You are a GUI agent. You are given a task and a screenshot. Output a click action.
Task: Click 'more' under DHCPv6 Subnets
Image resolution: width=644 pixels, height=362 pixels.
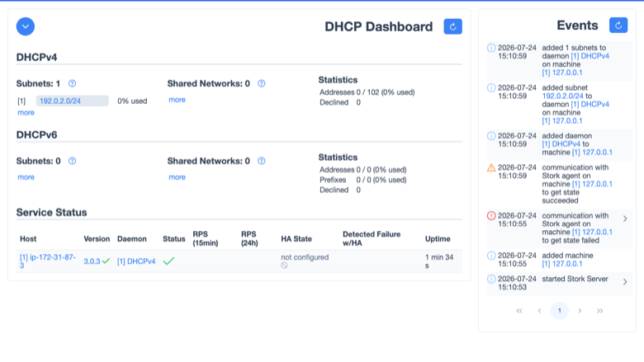(26, 177)
